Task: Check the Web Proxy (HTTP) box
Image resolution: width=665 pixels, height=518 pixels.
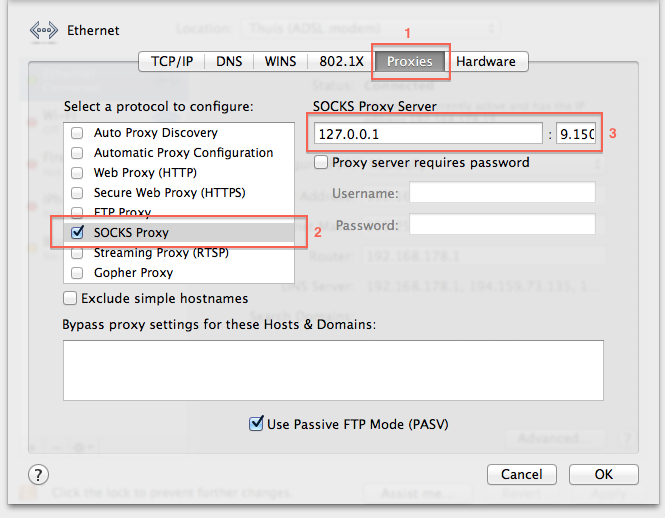Action: [x=77, y=173]
